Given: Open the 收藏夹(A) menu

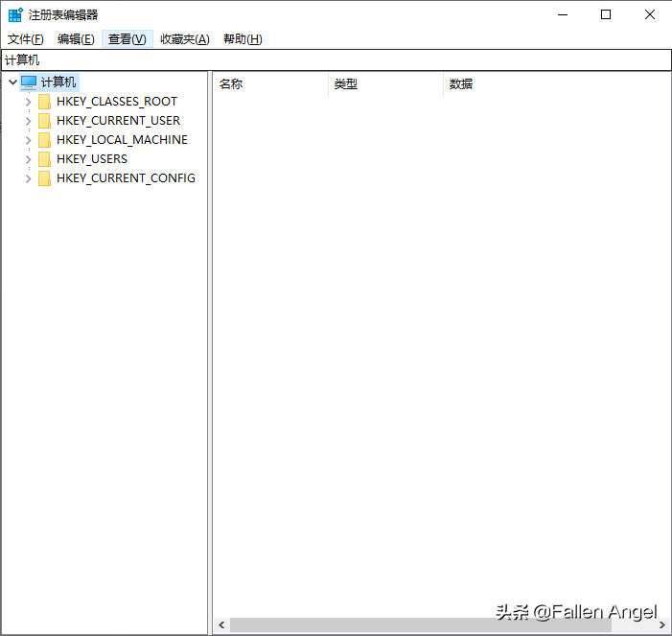Looking at the screenshot, I should (x=185, y=39).
